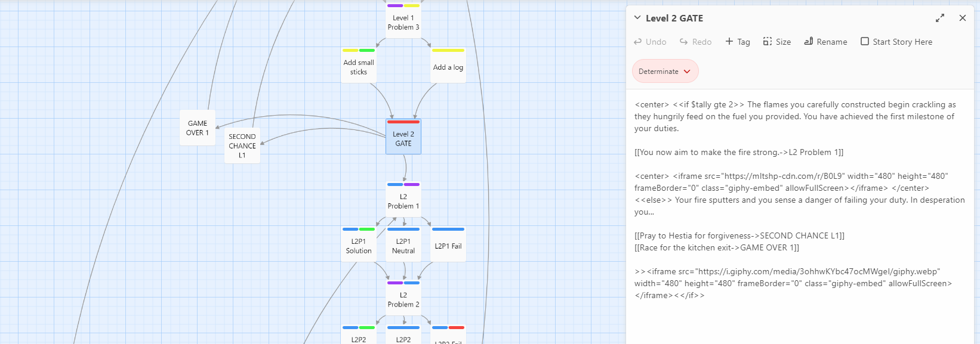Click the Rename button label
Viewport: 980px width, 344px height.
pyautogui.click(x=832, y=42)
